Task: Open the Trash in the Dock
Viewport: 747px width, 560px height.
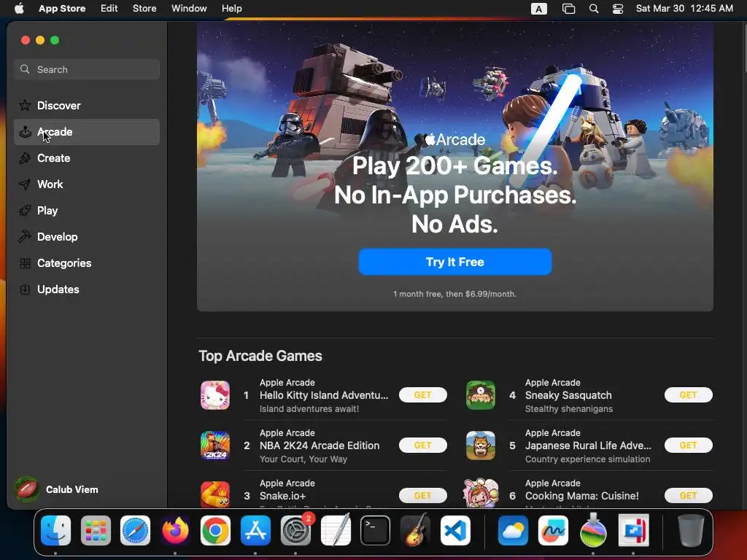Action: pyautogui.click(x=691, y=531)
